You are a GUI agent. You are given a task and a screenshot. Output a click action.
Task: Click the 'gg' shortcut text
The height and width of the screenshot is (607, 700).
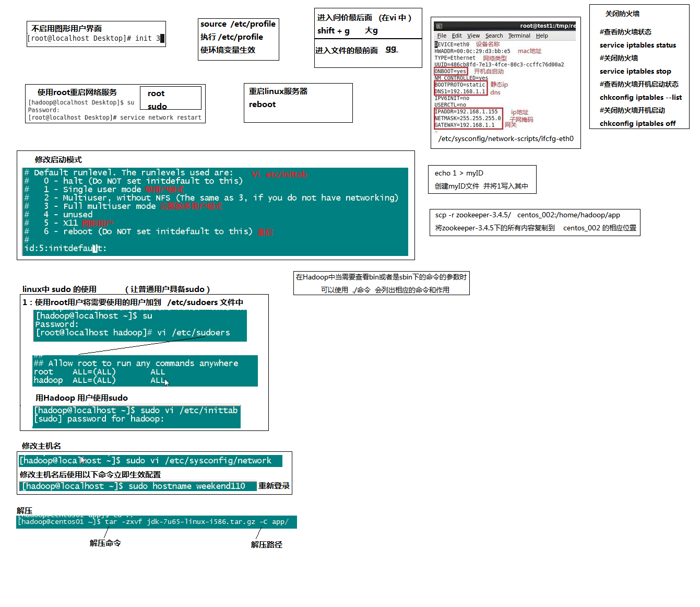click(391, 49)
